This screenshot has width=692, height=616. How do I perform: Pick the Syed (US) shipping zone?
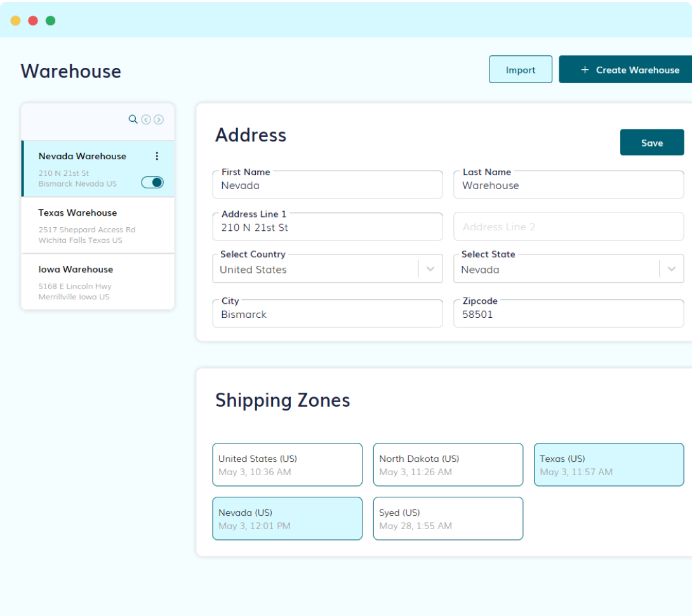[x=448, y=519]
